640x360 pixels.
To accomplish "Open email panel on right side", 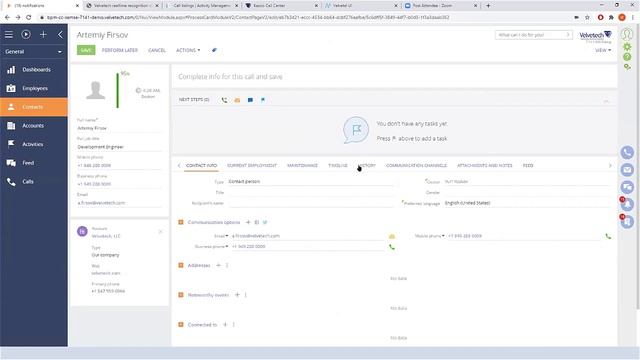I will tap(627, 170).
